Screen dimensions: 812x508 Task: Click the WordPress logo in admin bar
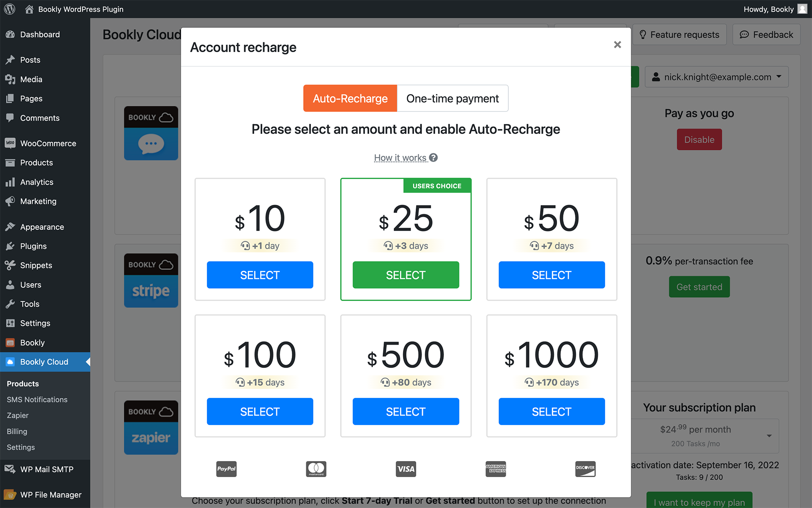coord(10,9)
